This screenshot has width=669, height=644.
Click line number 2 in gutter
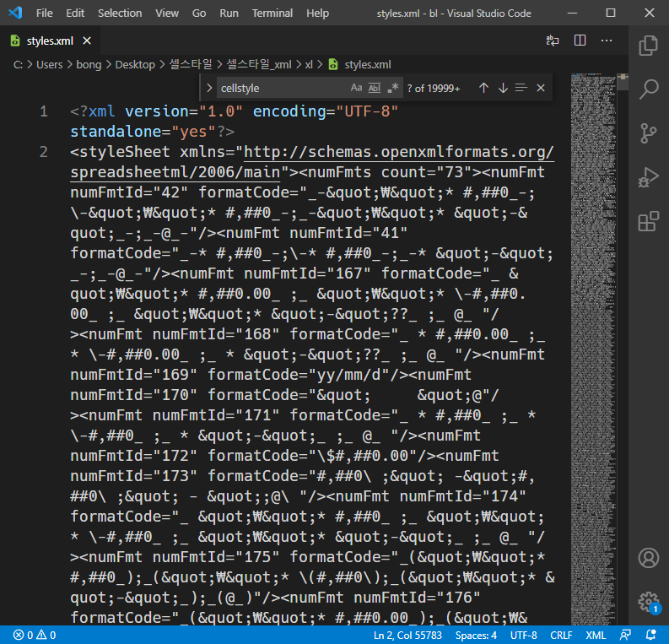pyautogui.click(x=44, y=152)
